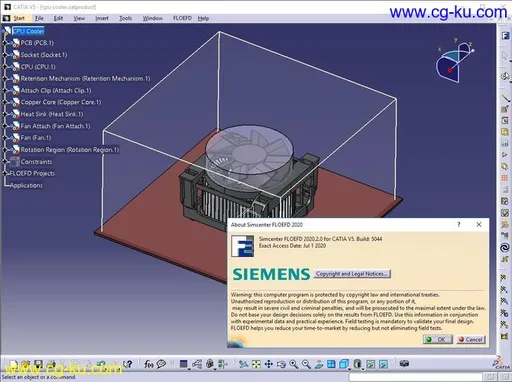
Task: Expand the Socket (Socket.1) tree node
Action: point(5,55)
